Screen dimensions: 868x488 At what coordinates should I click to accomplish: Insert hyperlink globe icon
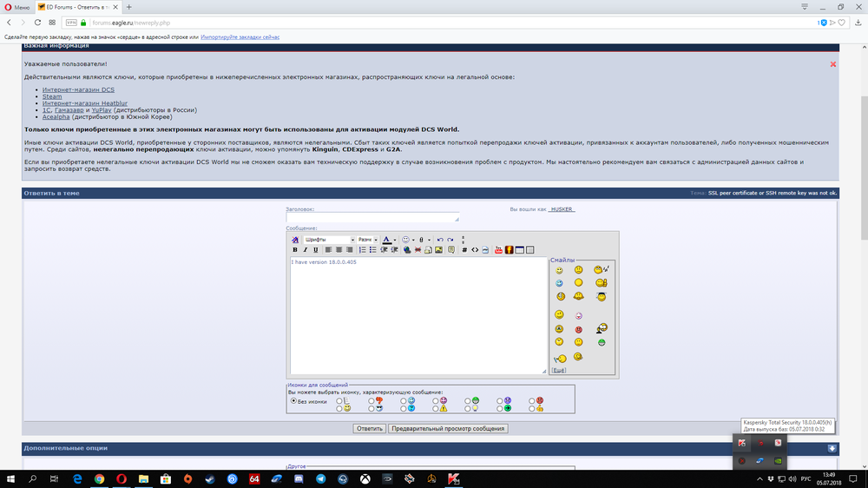click(x=407, y=250)
